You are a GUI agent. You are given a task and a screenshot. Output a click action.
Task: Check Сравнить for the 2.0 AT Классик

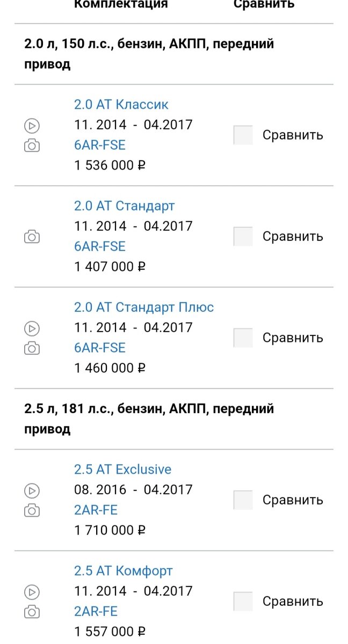point(243,135)
